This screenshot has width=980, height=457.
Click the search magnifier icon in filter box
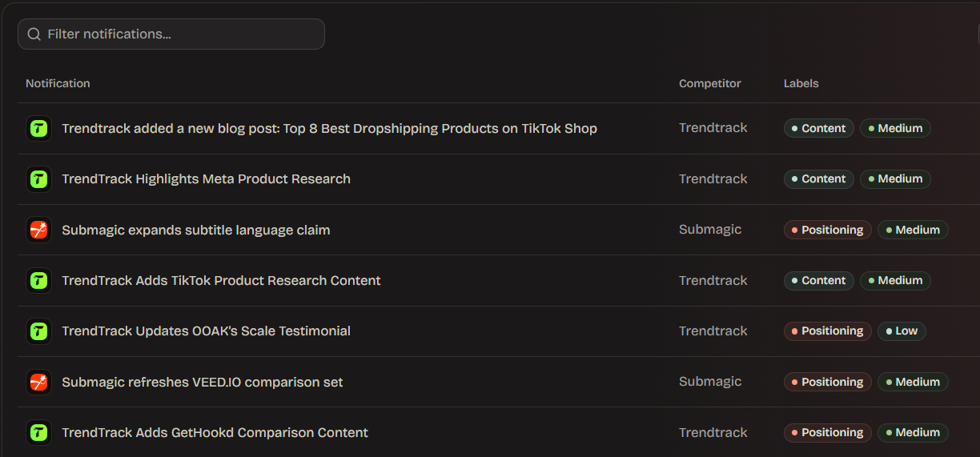34,34
